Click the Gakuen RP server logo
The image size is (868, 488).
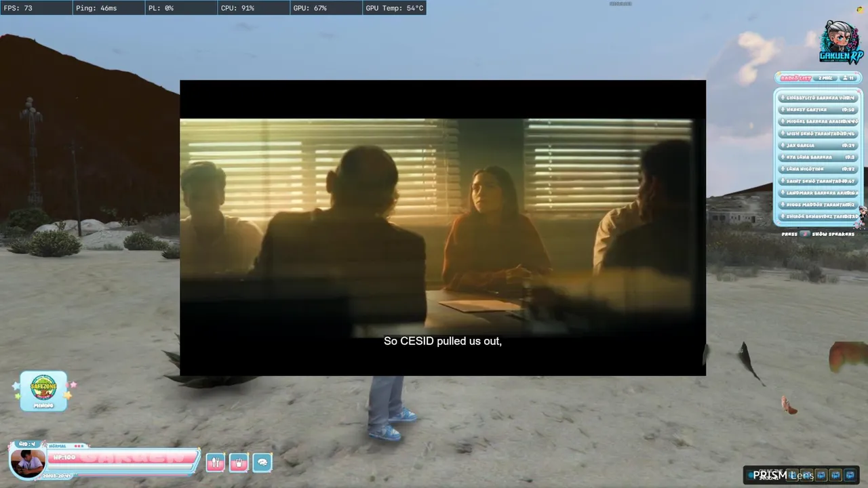(841, 42)
